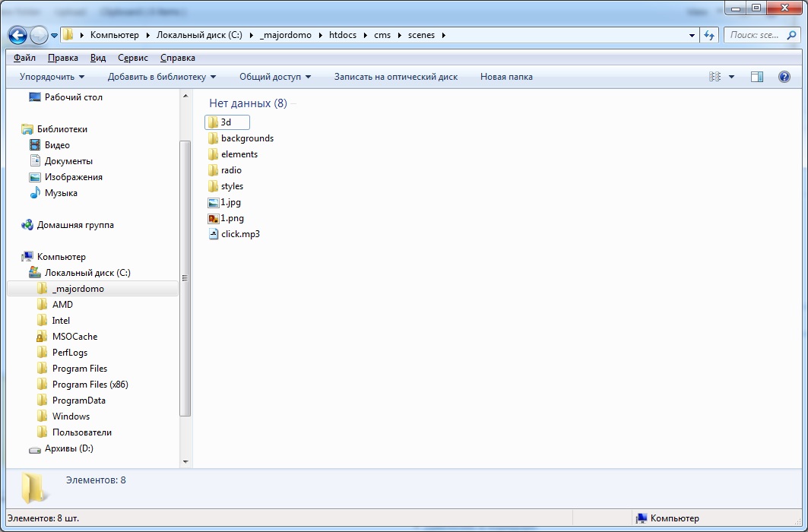Open the Файл menu
The width and height of the screenshot is (808, 532).
click(24, 58)
